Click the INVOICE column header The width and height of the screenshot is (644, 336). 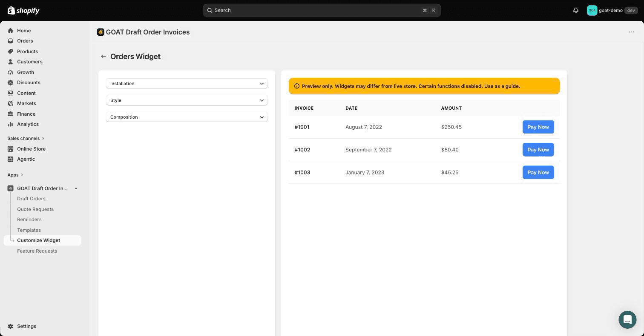pos(304,108)
